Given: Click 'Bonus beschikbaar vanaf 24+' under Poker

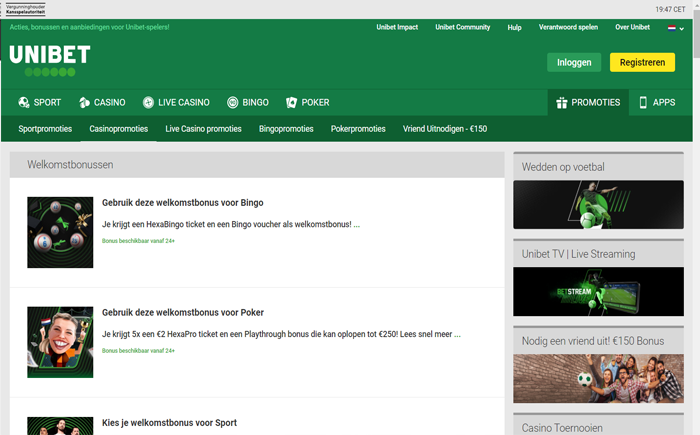Looking at the screenshot, I should coord(138,351).
